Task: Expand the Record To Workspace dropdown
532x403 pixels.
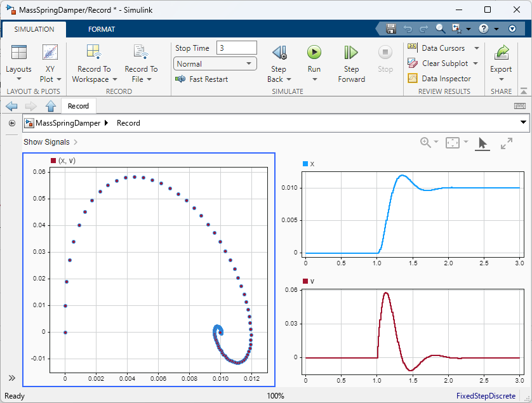Action: [x=115, y=79]
